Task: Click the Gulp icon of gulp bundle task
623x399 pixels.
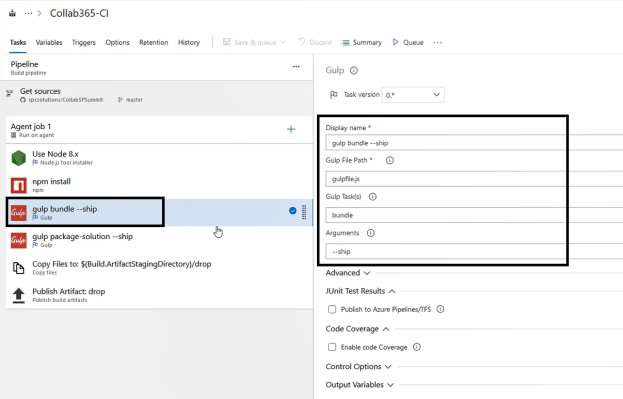Action: click(x=19, y=213)
